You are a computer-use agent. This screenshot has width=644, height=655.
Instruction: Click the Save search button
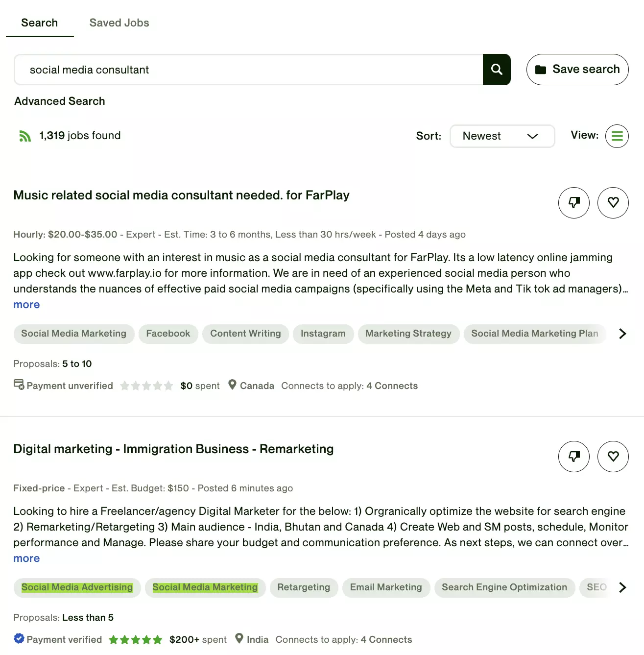click(x=577, y=70)
